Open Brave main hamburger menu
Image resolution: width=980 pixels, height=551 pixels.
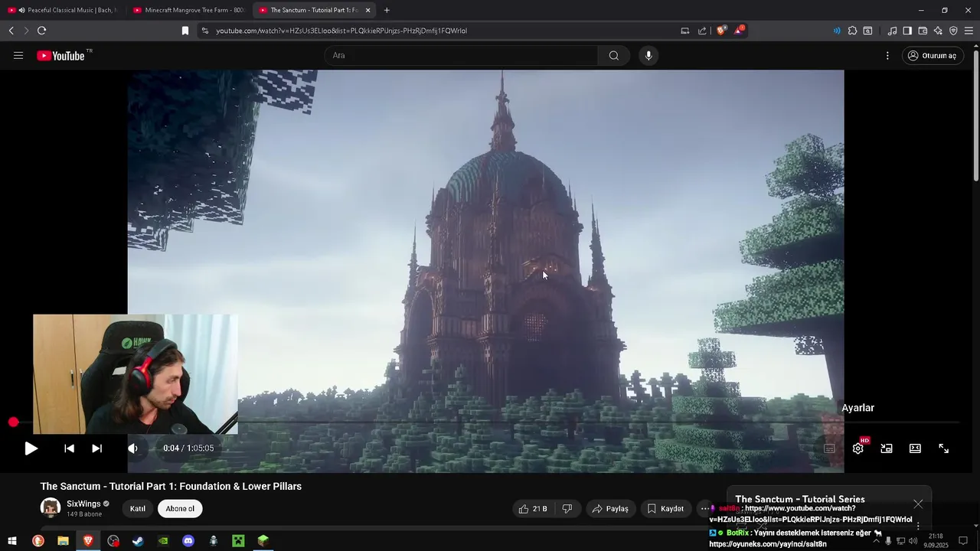tap(969, 31)
